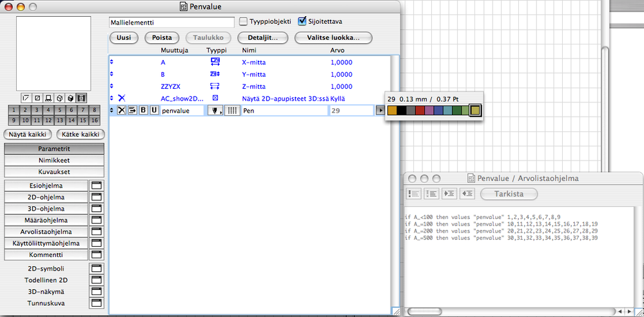Open the Esiohjelma script

click(x=46, y=186)
